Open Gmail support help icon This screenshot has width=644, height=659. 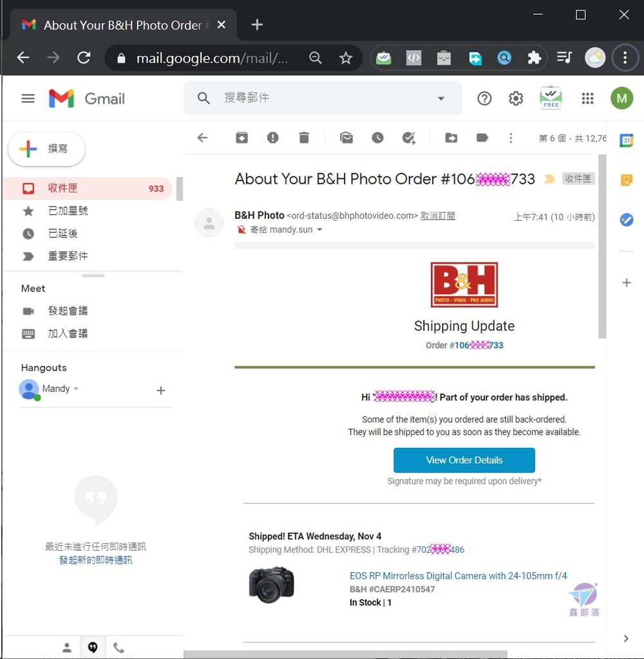coord(484,98)
